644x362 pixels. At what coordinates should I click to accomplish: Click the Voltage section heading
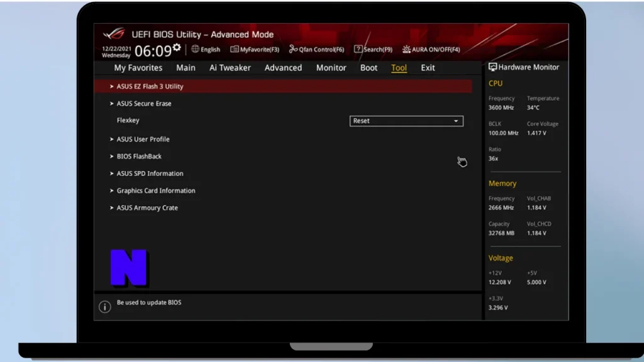pyautogui.click(x=501, y=258)
